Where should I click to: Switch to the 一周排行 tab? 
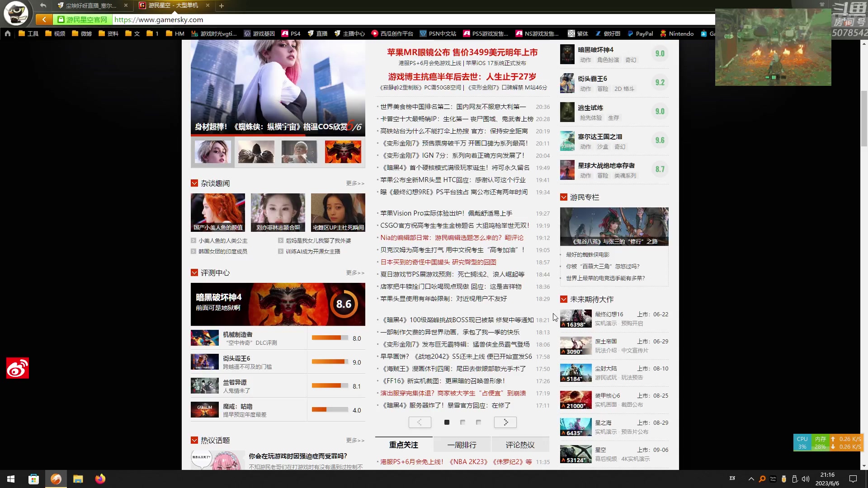tap(462, 445)
